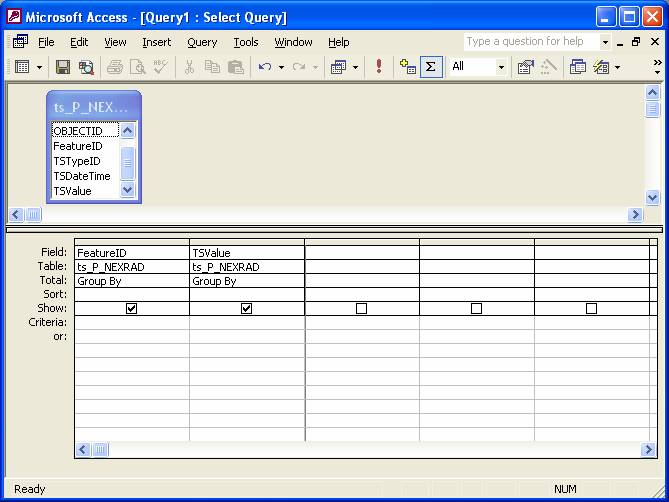Open the File menu

pyautogui.click(x=46, y=42)
